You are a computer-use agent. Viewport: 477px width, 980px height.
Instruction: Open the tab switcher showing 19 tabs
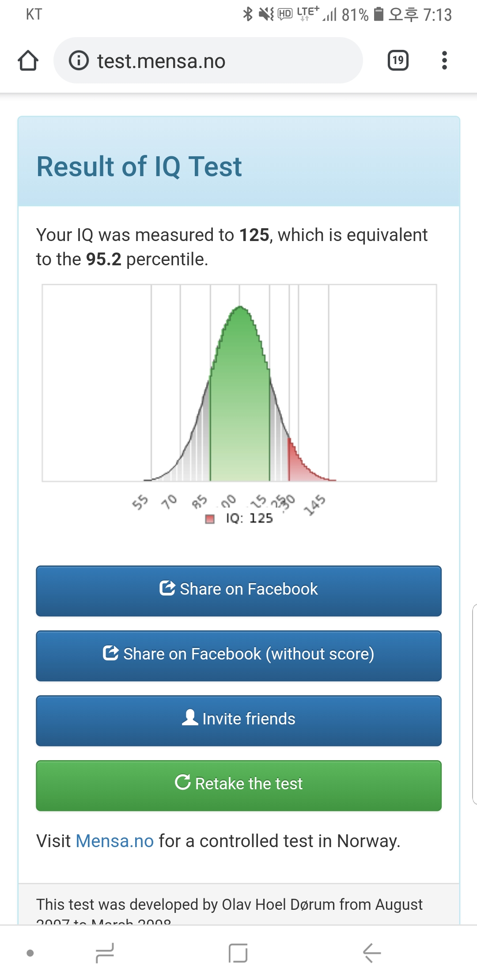click(x=398, y=60)
